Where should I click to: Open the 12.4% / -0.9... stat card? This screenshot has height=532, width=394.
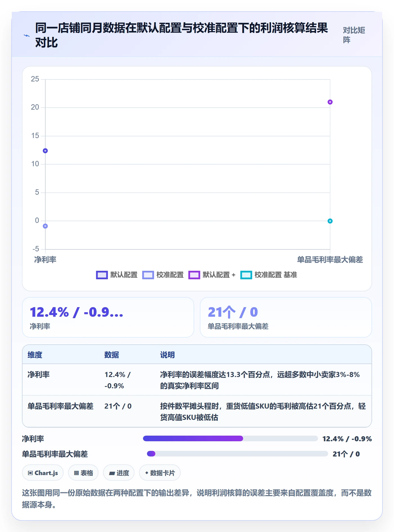coord(108,317)
